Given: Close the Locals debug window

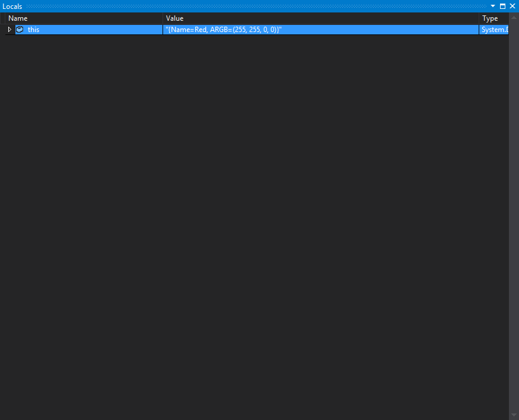Looking at the screenshot, I should coord(512,6).
